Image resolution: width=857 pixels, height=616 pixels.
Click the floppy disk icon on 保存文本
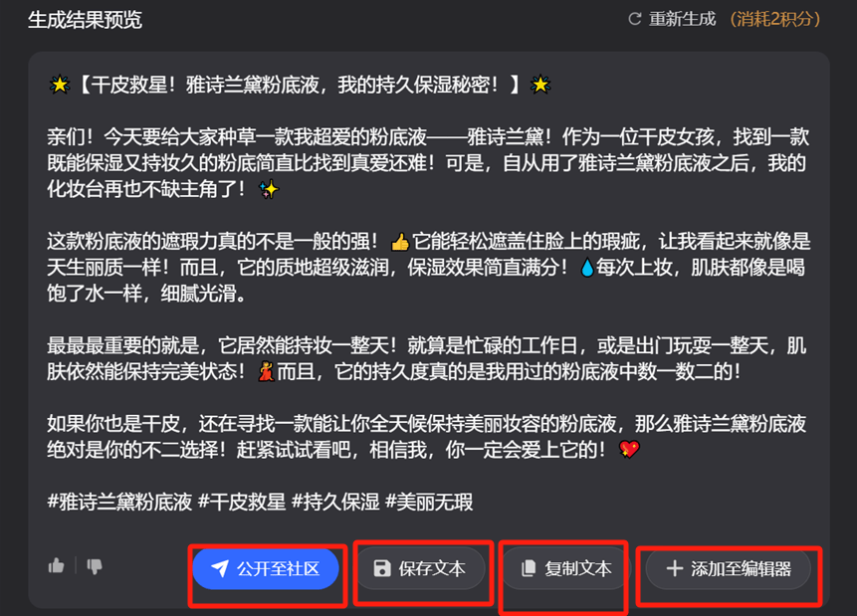(381, 568)
